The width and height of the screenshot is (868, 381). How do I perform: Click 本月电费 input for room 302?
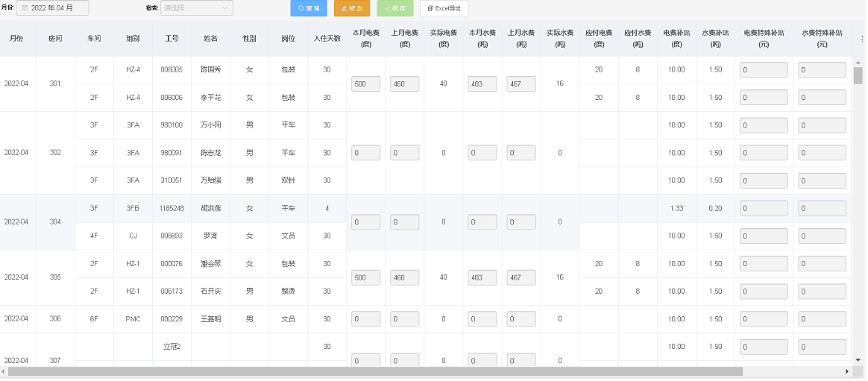[365, 153]
